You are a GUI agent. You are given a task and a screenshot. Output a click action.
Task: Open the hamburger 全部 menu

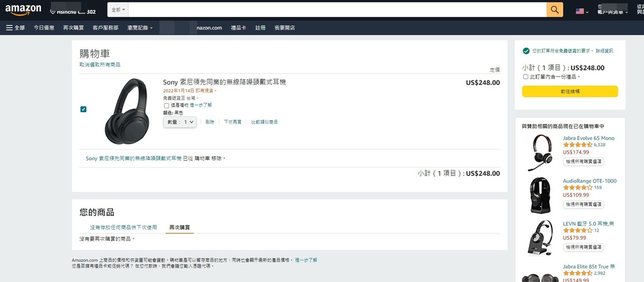click(x=15, y=28)
